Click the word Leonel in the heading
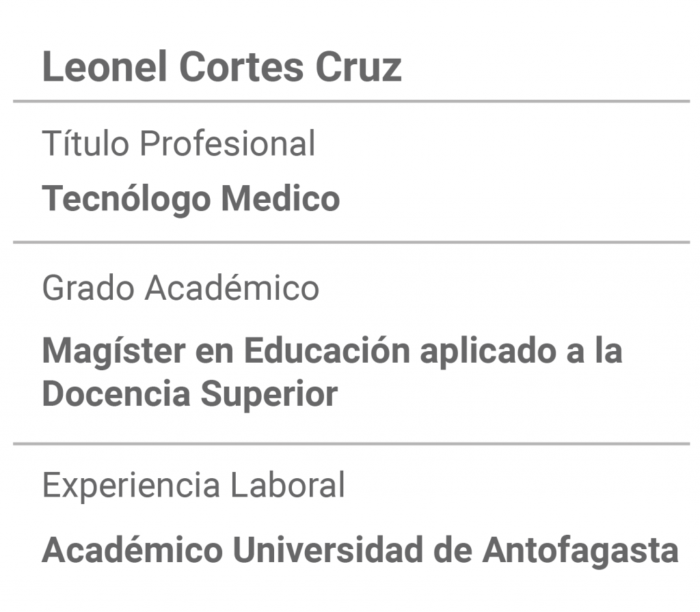700x612 pixels. click(x=105, y=67)
